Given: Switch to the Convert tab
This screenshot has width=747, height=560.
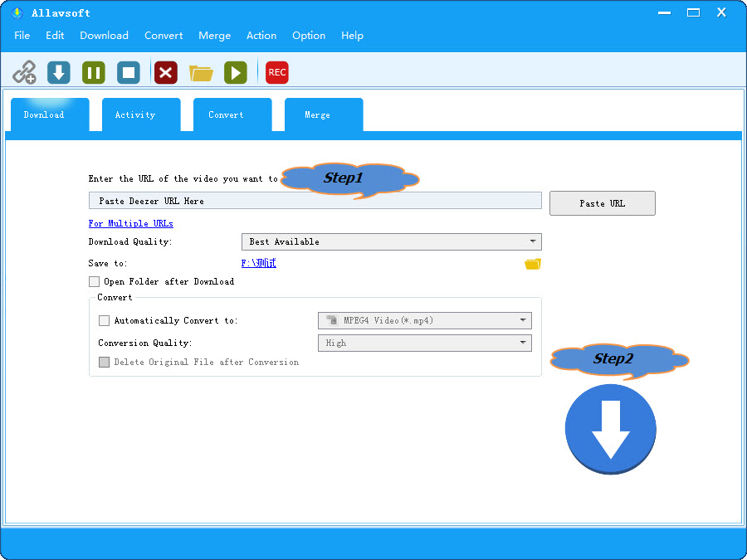Looking at the screenshot, I should pos(232,114).
